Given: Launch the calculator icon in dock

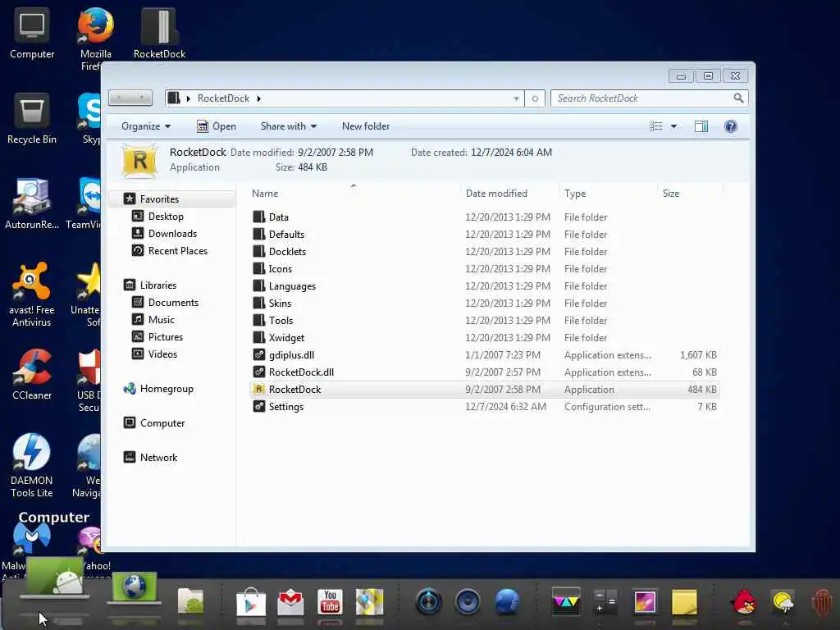Looking at the screenshot, I should (605, 601).
